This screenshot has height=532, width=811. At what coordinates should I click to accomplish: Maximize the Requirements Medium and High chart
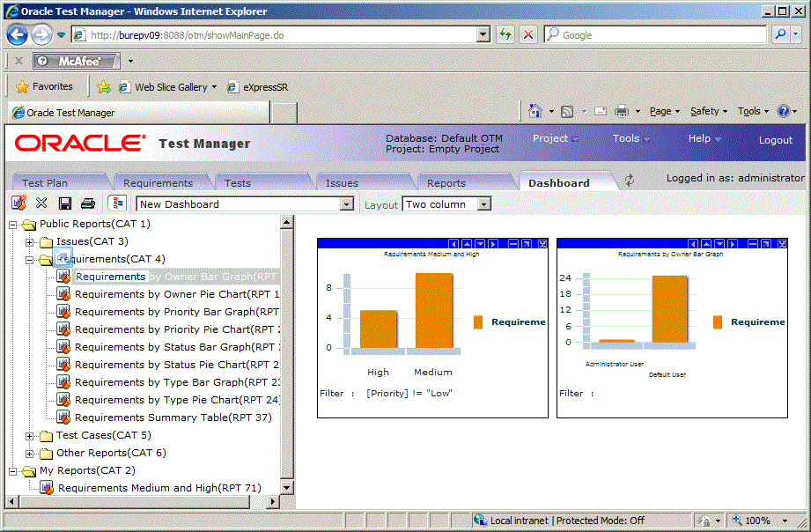click(x=526, y=244)
